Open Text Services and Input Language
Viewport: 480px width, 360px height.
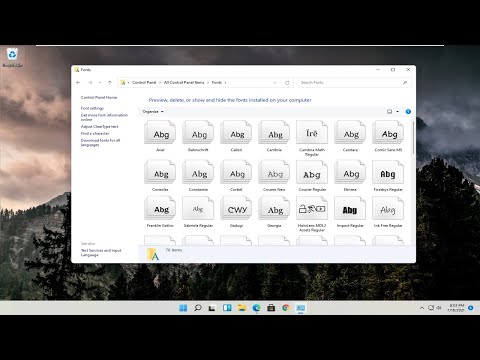tap(101, 253)
